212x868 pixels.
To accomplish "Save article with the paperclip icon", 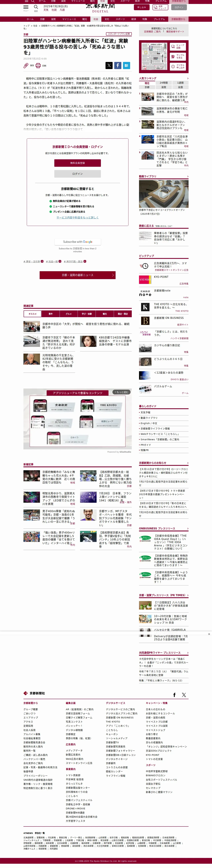I will pyautogui.click(x=26, y=65).
